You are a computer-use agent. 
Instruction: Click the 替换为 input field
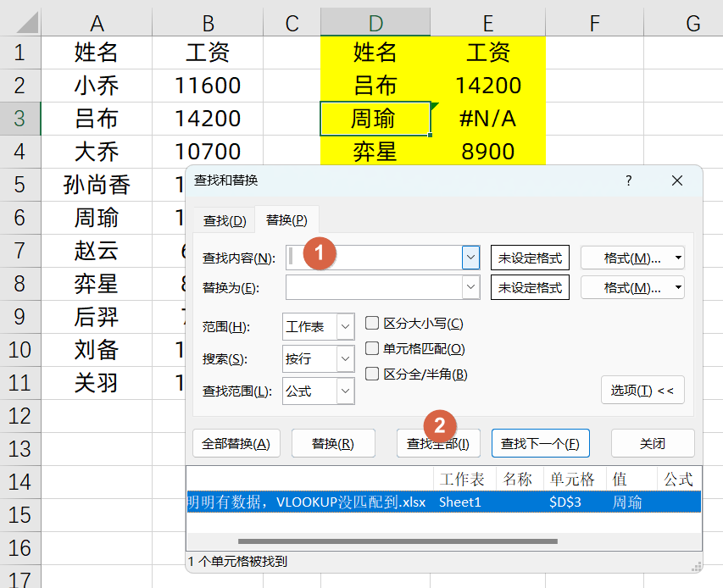(374, 287)
